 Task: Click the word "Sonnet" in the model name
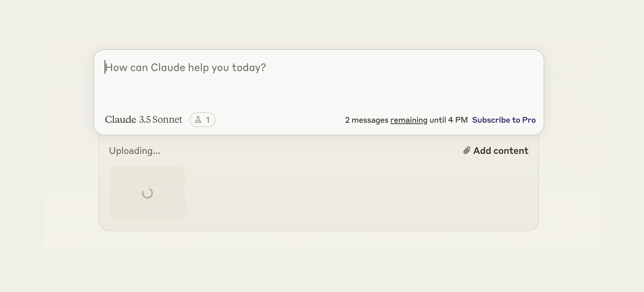[x=167, y=120]
